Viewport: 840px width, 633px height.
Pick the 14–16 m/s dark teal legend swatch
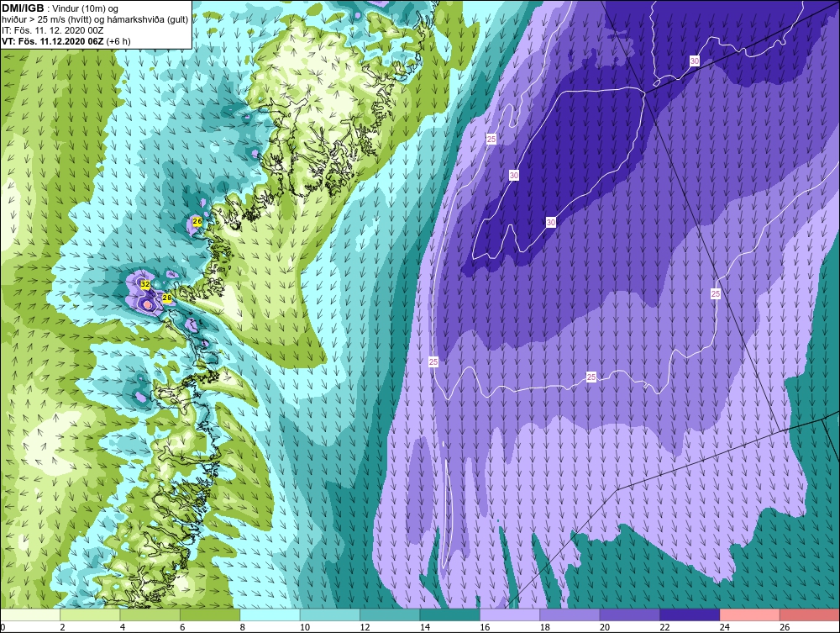(x=450, y=615)
